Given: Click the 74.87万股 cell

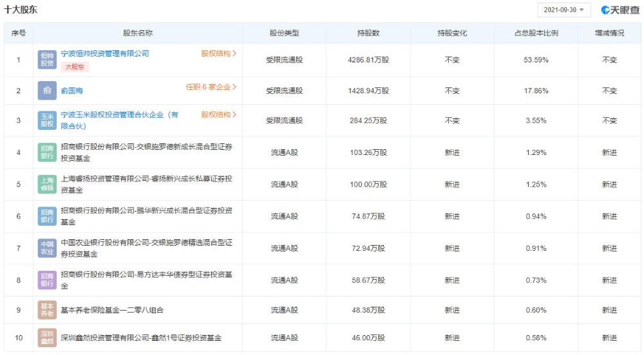Looking at the screenshot, I should 368,217.
